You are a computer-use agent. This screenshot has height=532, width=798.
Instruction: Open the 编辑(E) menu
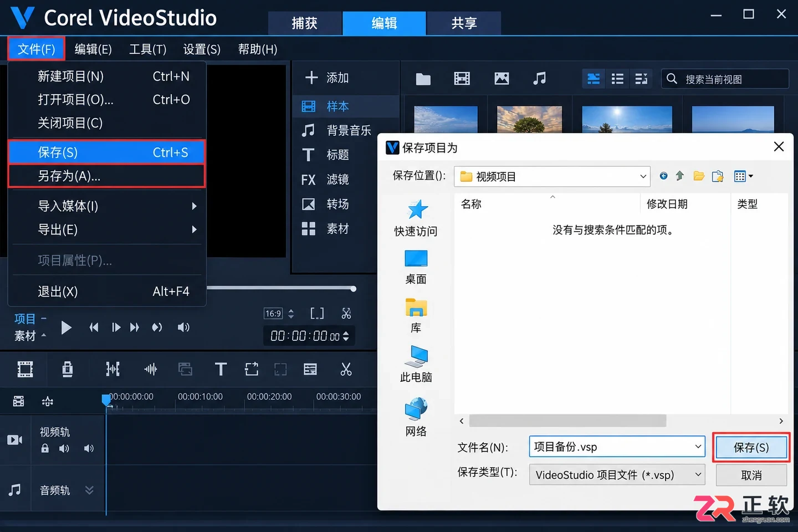pyautogui.click(x=93, y=49)
